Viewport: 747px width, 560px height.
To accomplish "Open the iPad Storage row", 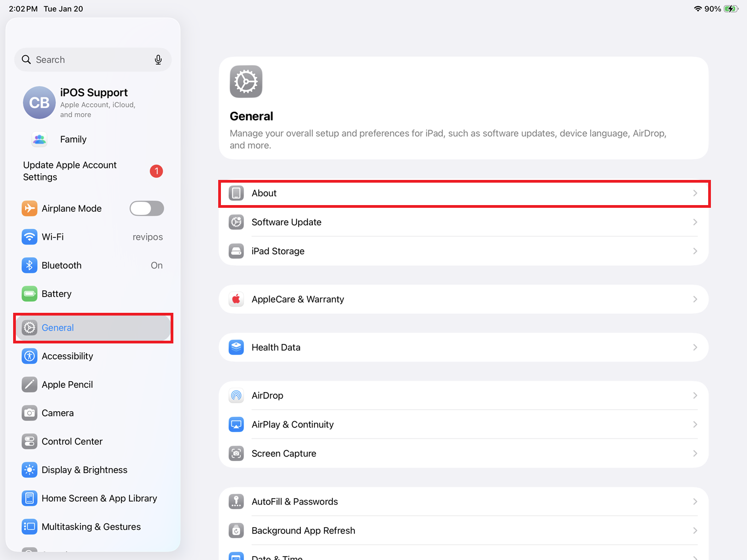I will tap(464, 251).
